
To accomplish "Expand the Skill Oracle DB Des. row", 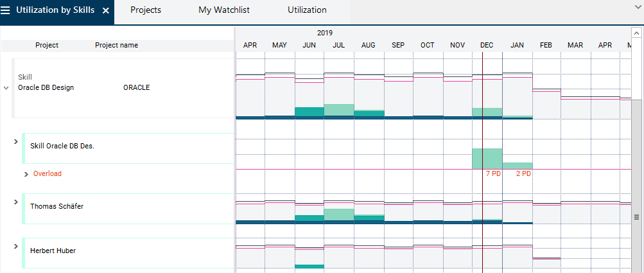I will click(x=16, y=141).
